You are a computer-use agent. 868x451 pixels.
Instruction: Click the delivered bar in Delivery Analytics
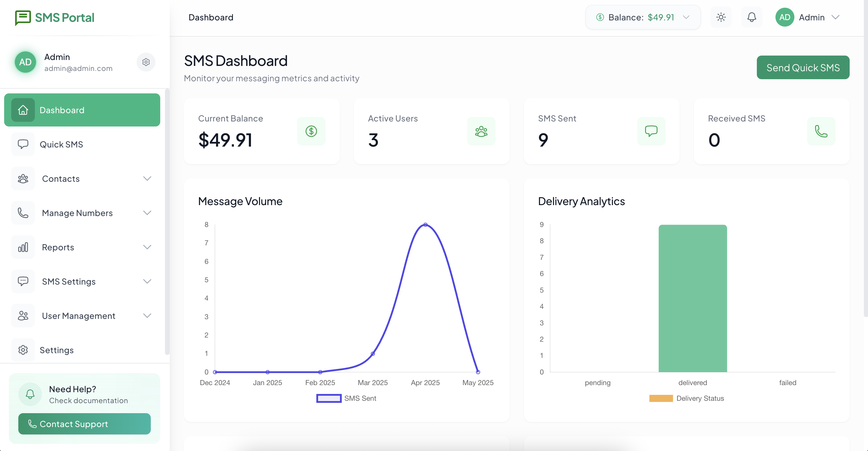[692, 298]
